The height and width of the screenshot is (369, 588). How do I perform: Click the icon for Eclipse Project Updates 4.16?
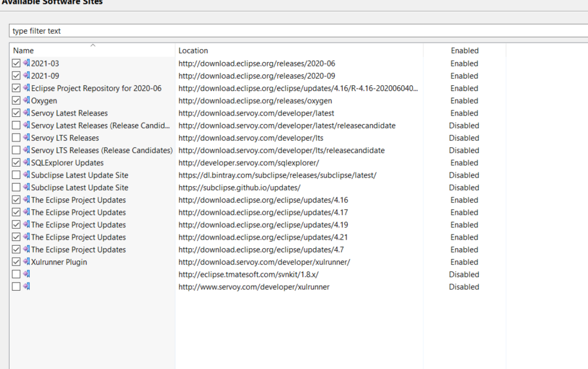26,199
